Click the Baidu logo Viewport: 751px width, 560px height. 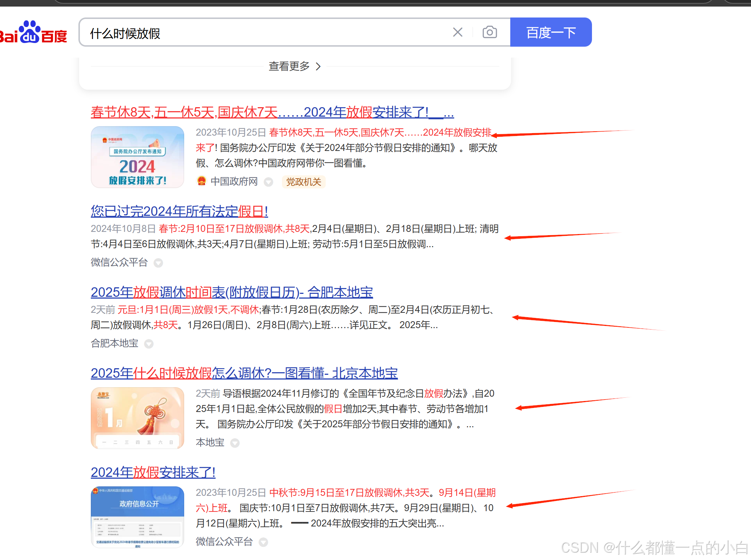(x=34, y=32)
